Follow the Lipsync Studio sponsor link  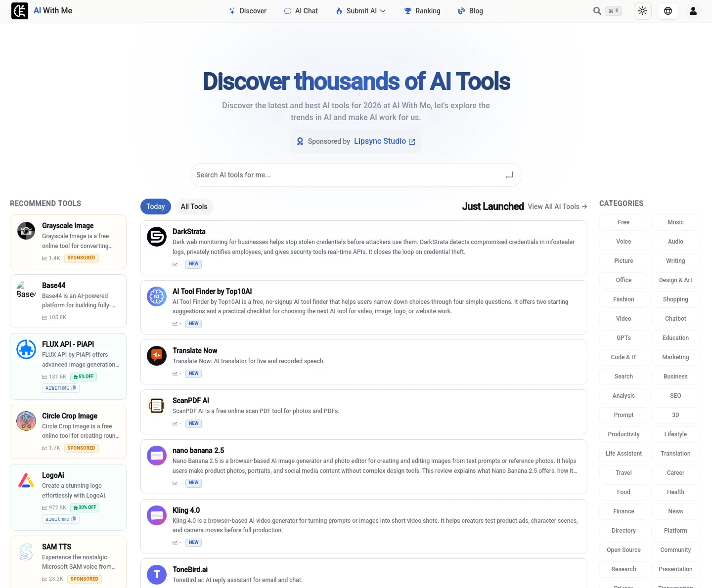coord(385,141)
